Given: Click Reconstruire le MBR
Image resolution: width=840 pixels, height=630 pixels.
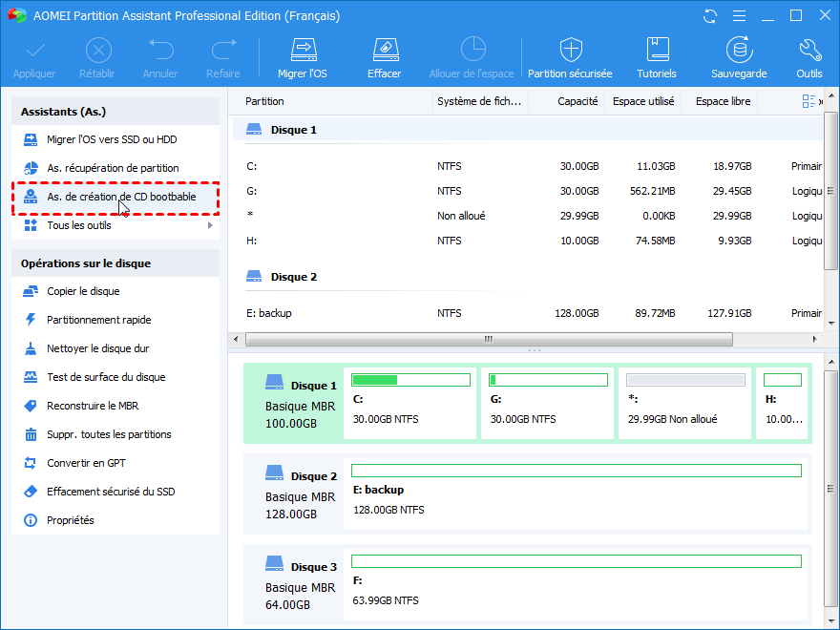Looking at the screenshot, I should pyautogui.click(x=93, y=406).
